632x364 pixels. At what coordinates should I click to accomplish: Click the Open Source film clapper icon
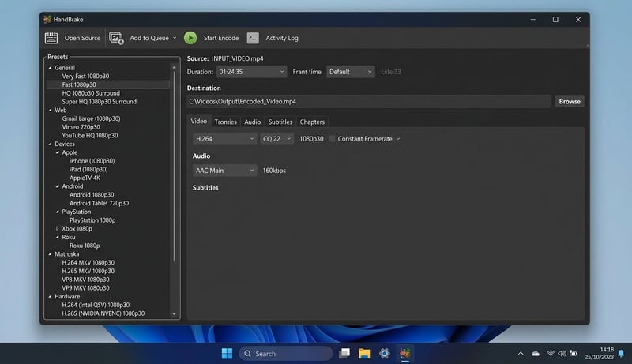(51, 38)
